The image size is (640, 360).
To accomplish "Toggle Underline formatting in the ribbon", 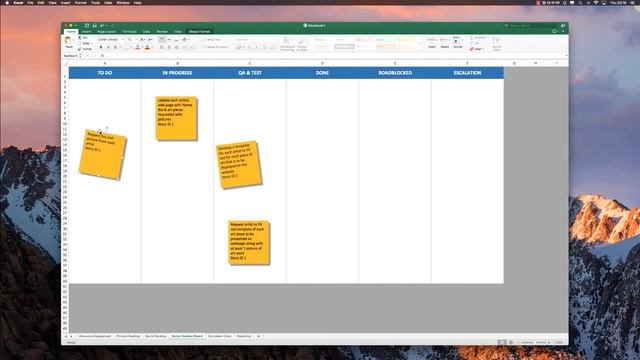I will tap(115, 47).
